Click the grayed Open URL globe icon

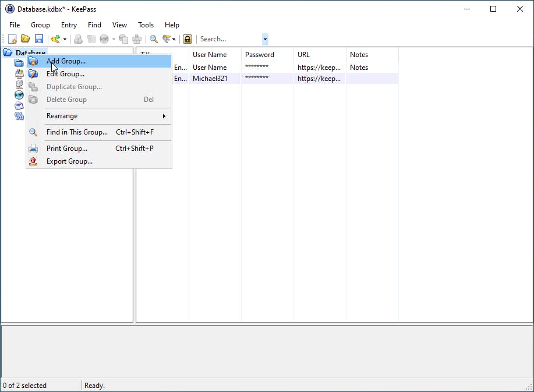pyautogui.click(x=104, y=39)
